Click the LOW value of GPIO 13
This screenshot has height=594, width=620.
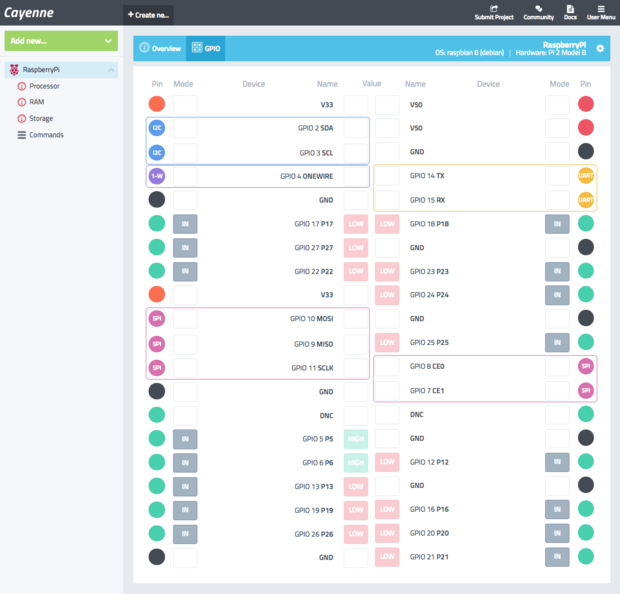click(356, 486)
